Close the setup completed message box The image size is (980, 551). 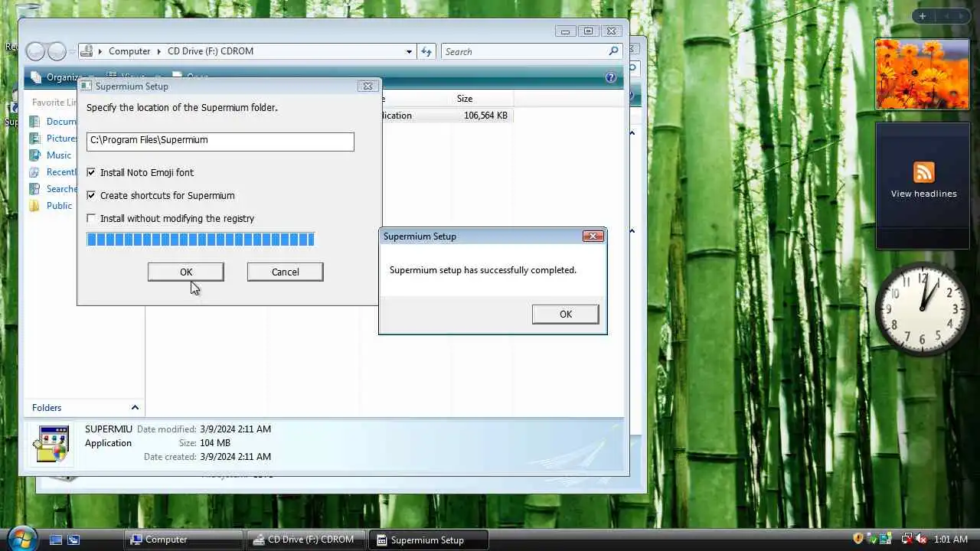pyautogui.click(x=593, y=236)
